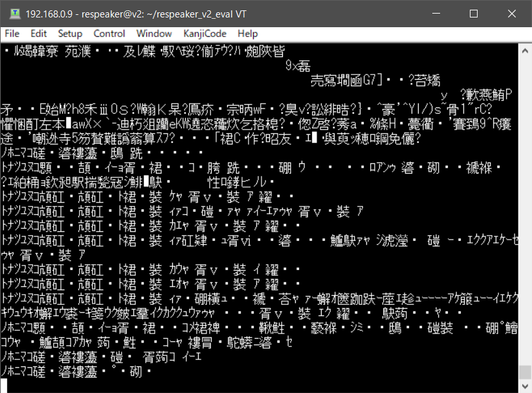This screenshot has height=393, width=532.
Task: Click the scrollbar up arrow
Action: [525, 51]
